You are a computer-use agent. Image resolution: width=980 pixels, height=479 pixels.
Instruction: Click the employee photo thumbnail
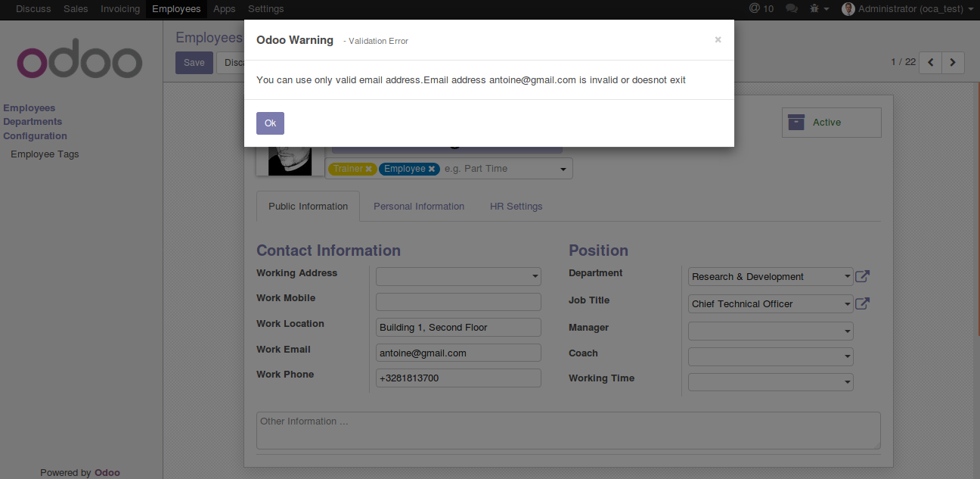tap(290, 160)
